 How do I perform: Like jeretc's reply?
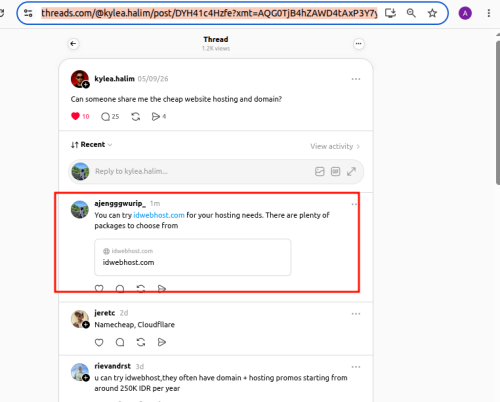point(99,342)
